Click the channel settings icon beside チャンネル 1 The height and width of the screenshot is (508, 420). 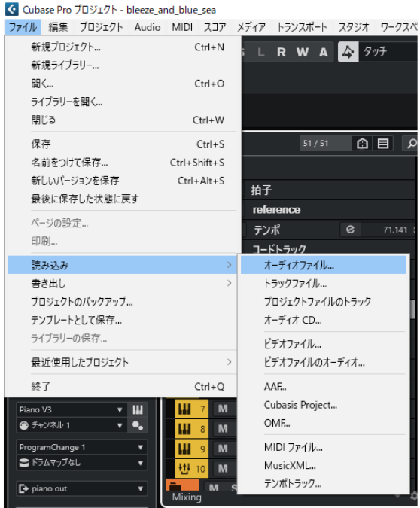pyautogui.click(x=138, y=425)
